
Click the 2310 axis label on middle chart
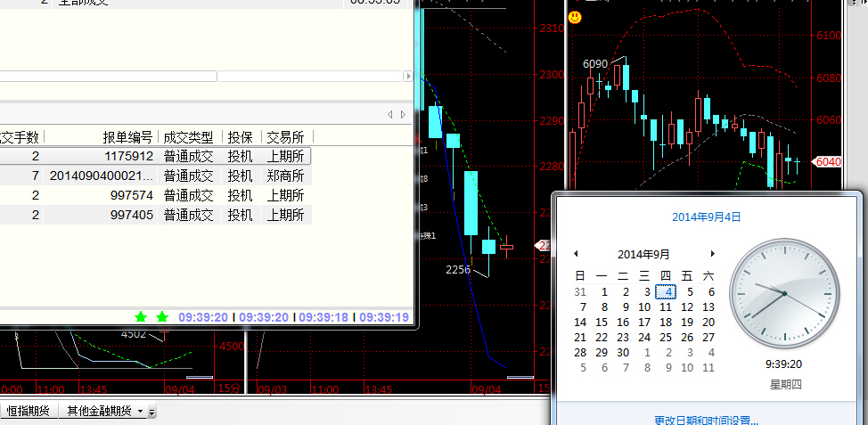552,28
